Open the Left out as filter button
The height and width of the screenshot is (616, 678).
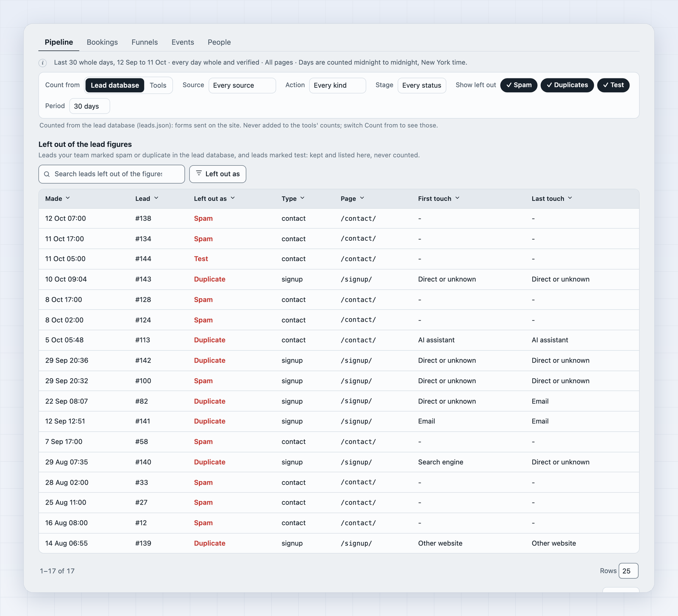(x=218, y=174)
